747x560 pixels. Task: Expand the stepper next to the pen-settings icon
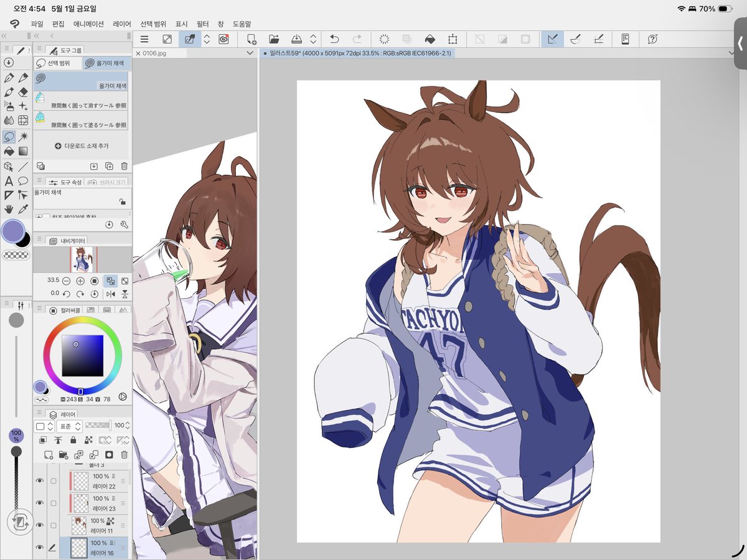coord(207,39)
